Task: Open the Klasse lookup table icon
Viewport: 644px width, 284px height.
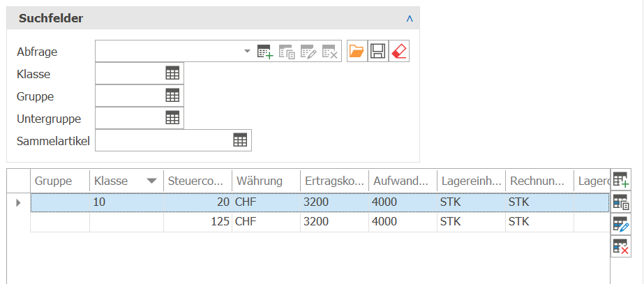Action: click(x=172, y=74)
